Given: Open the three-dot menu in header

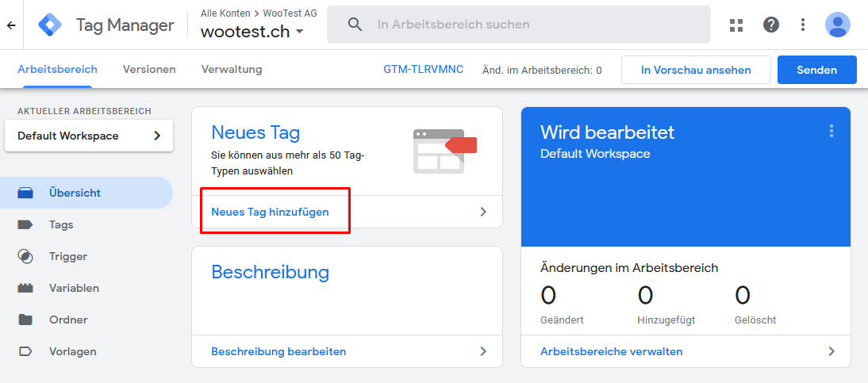Looking at the screenshot, I should coord(803,25).
